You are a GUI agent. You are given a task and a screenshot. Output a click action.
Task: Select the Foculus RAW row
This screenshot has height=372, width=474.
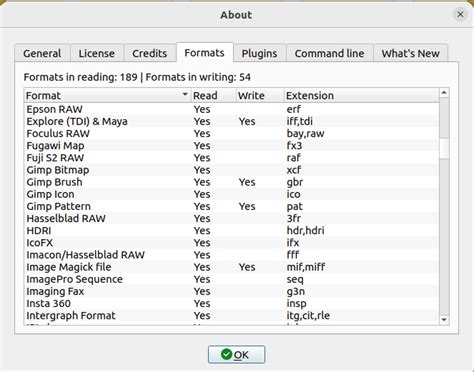pyautogui.click(x=232, y=133)
